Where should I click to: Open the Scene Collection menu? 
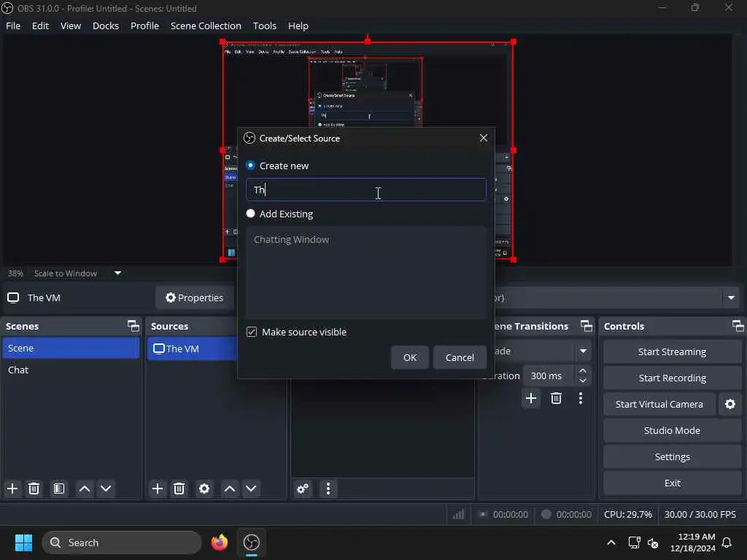[x=206, y=26]
